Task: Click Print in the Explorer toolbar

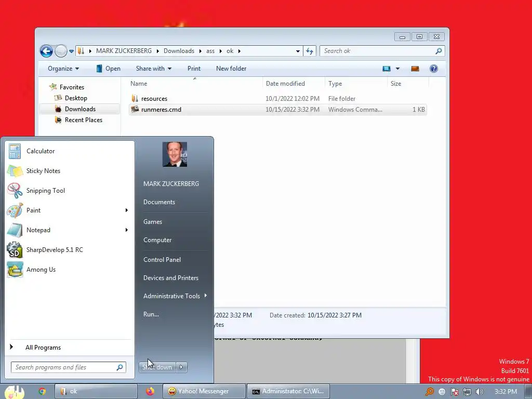Action: click(x=194, y=69)
